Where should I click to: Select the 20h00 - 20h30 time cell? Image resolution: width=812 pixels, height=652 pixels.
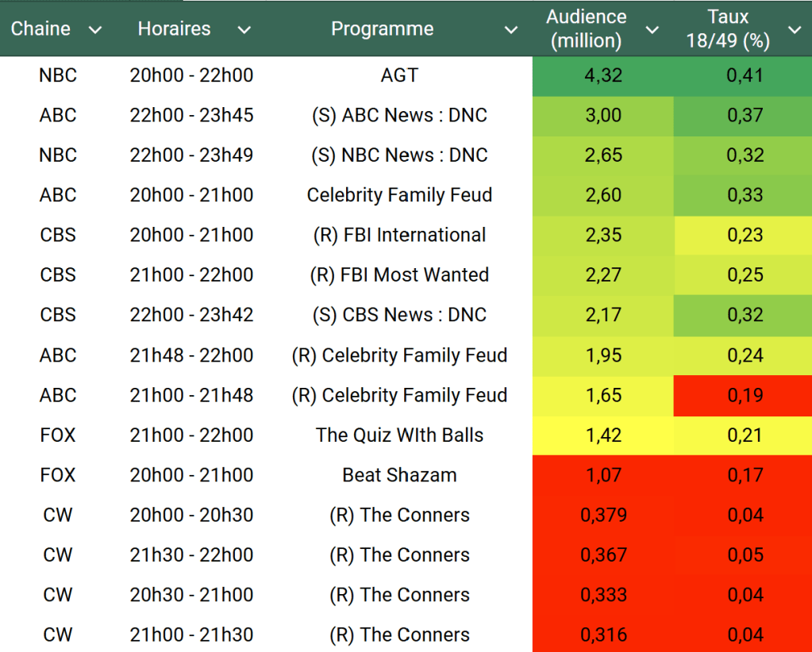pos(191,516)
